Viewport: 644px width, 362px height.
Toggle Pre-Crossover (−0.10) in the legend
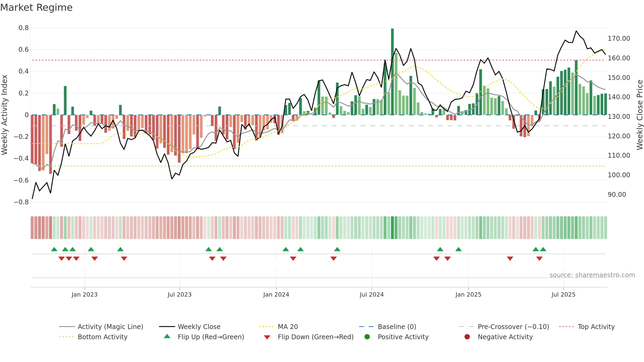coord(504,327)
